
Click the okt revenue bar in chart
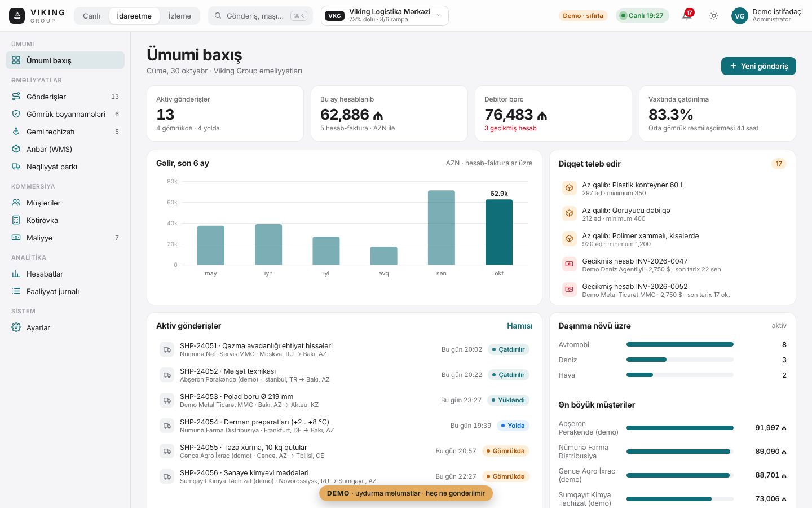pos(499,232)
